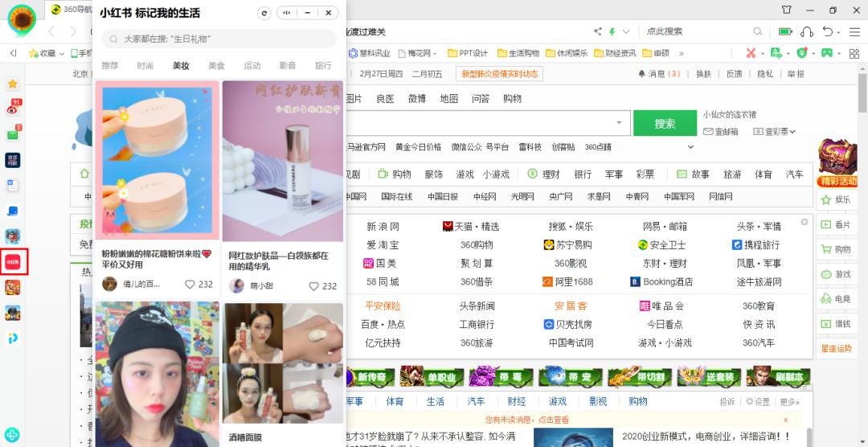Open the pink powder compact post thumbnail
This screenshot has height=447, width=868.
(x=158, y=159)
